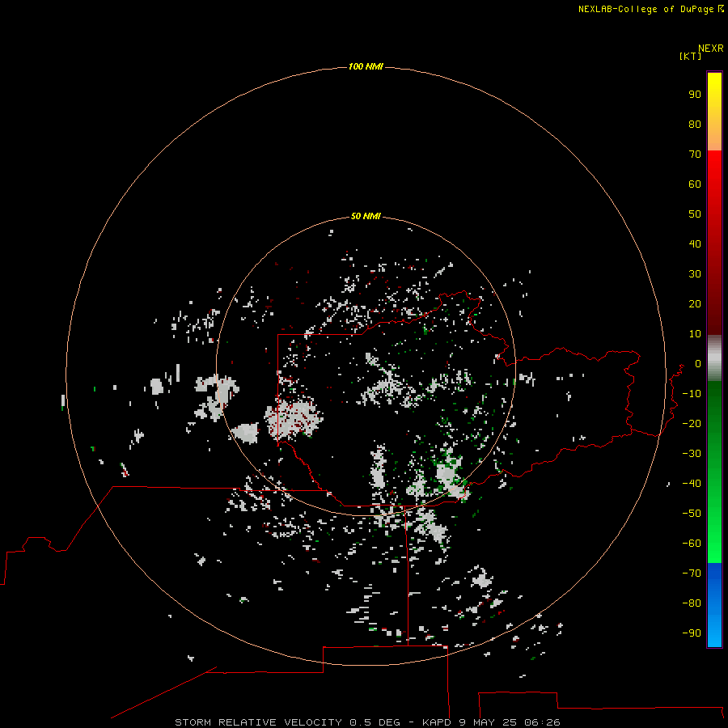Image resolution: width=728 pixels, height=728 pixels.
Task: Click the KAPD station identifier in caption
Action: (x=437, y=722)
